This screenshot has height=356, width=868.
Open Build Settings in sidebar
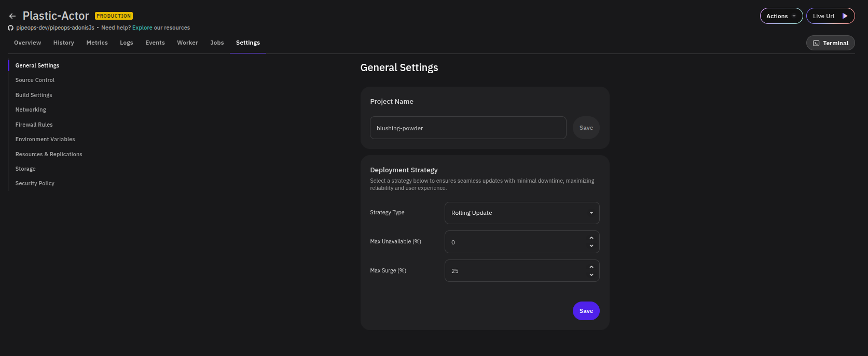[34, 95]
